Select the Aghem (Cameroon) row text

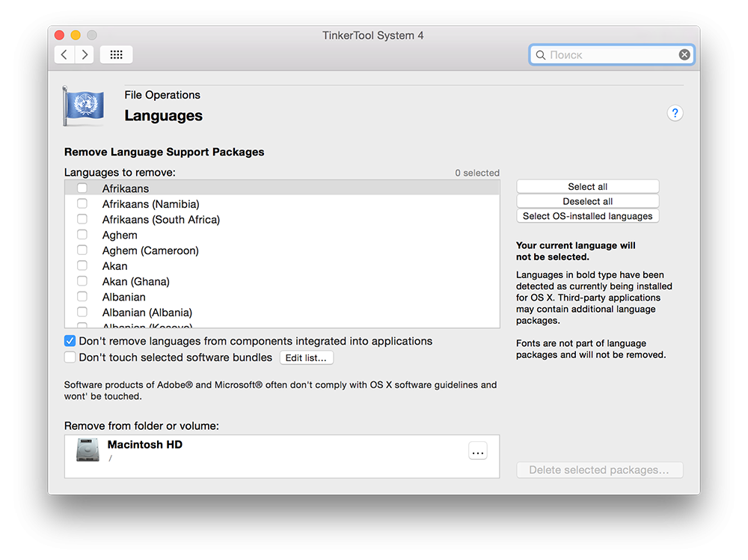tap(150, 251)
